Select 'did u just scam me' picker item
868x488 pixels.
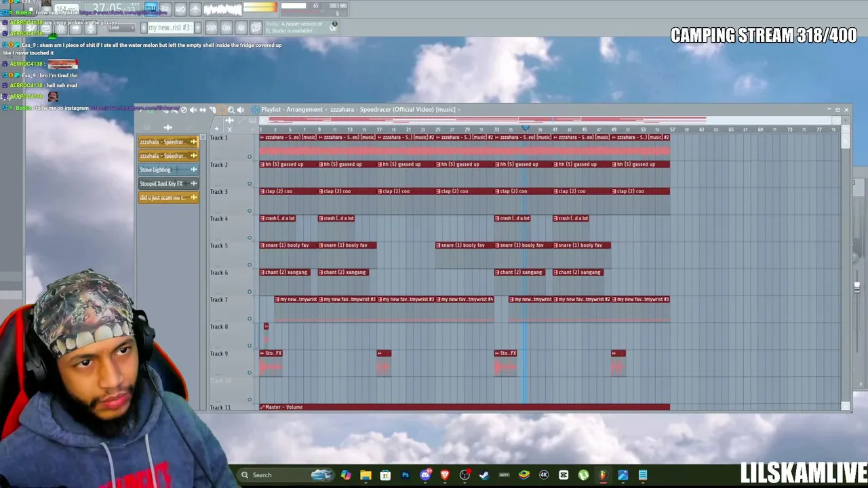pos(168,198)
